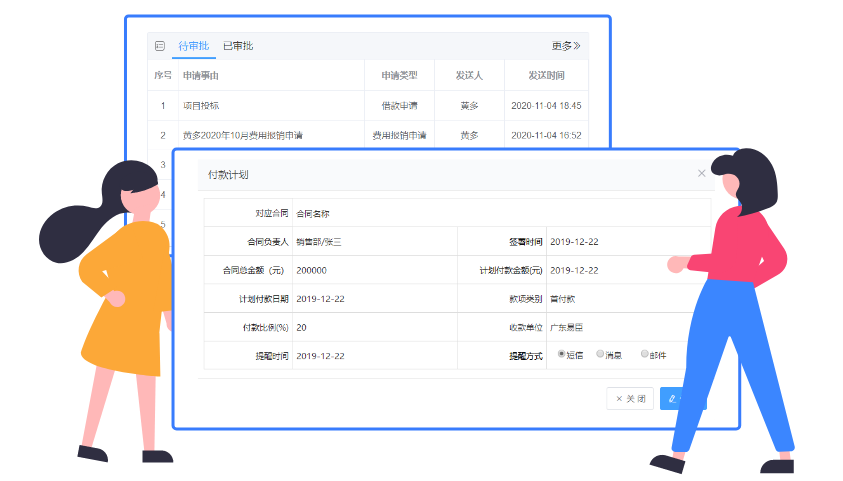Switch to the 已审批 tab

pyautogui.click(x=237, y=46)
